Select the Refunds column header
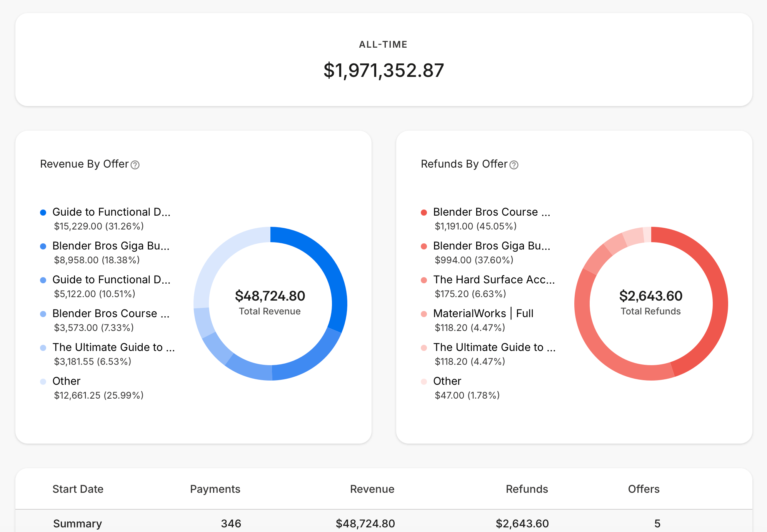Image resolution: width=767 pixels, height=532 pixels. pyautogui.click(x=526, y=489)
